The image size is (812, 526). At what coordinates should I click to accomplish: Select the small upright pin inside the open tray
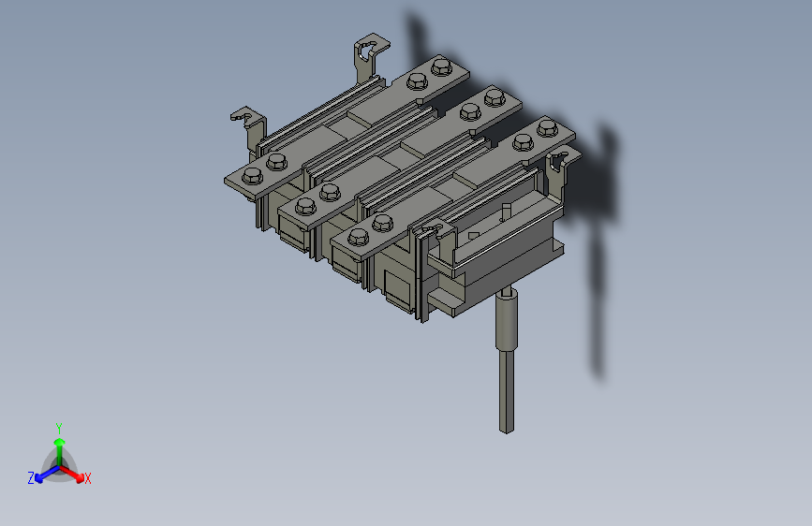506,212
